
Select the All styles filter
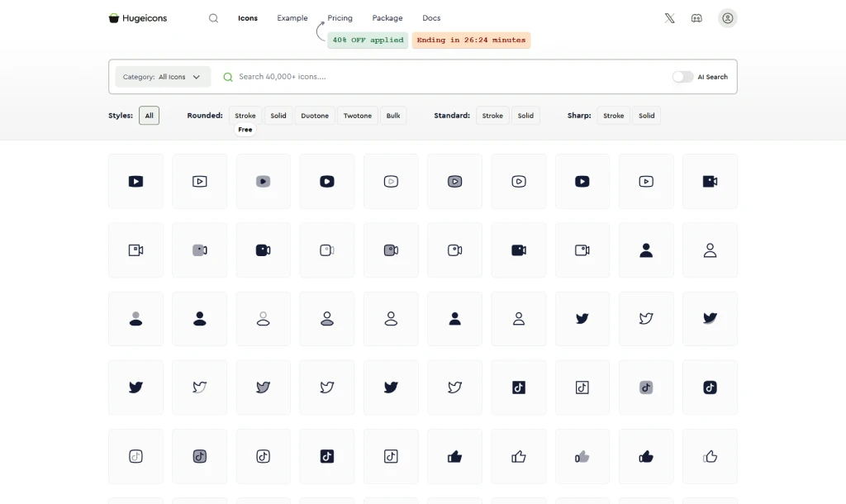(x=149, y=116)
